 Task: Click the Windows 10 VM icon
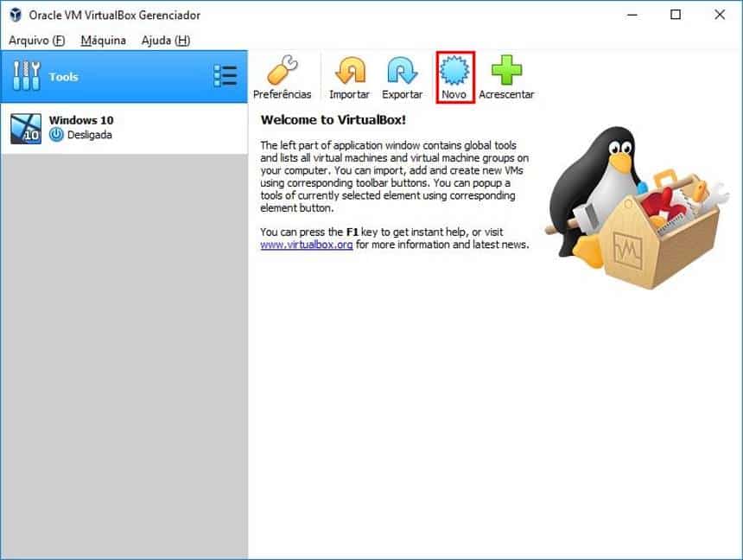coord(26,129)
